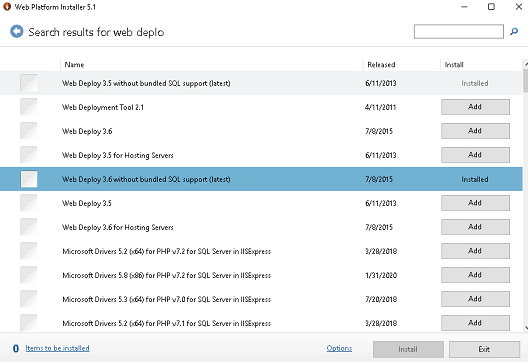The image size is (528, 362).
Task: Add Web Deploy 3.6 to install list
Action: tap(475, 131)
